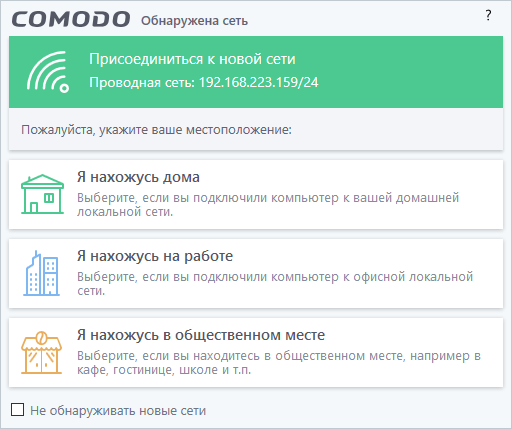Click the blue office buildings icon

pos(42,273)
